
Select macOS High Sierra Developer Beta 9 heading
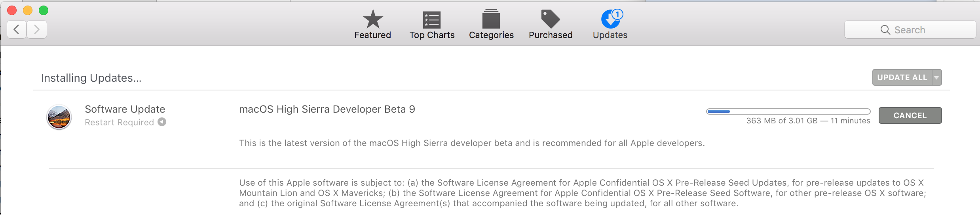point(327,109)
